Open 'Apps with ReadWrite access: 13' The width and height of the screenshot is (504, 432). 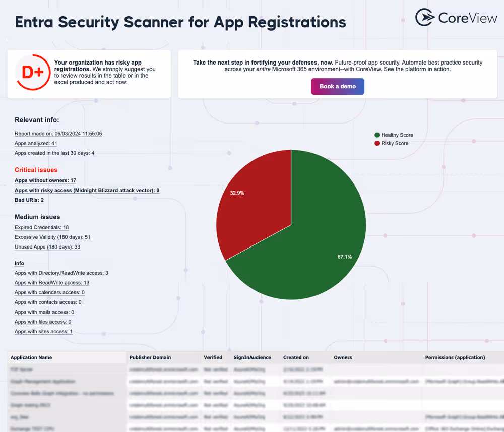(x=52, y=283)
